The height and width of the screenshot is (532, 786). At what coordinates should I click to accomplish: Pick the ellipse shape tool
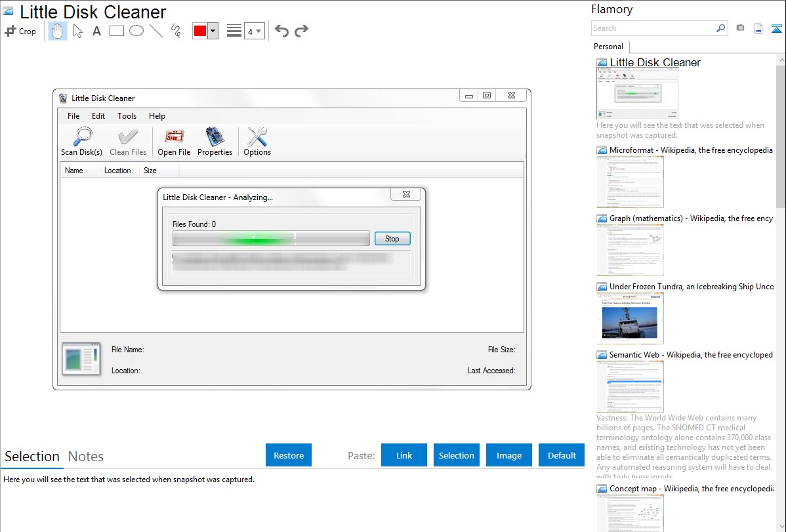tap(136, 31)
